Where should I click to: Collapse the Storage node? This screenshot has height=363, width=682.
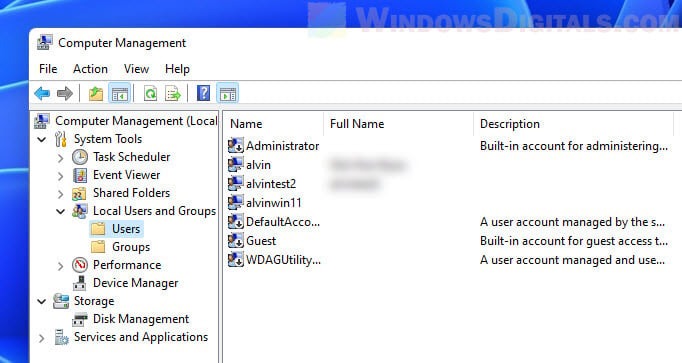[x=42, y=301]
